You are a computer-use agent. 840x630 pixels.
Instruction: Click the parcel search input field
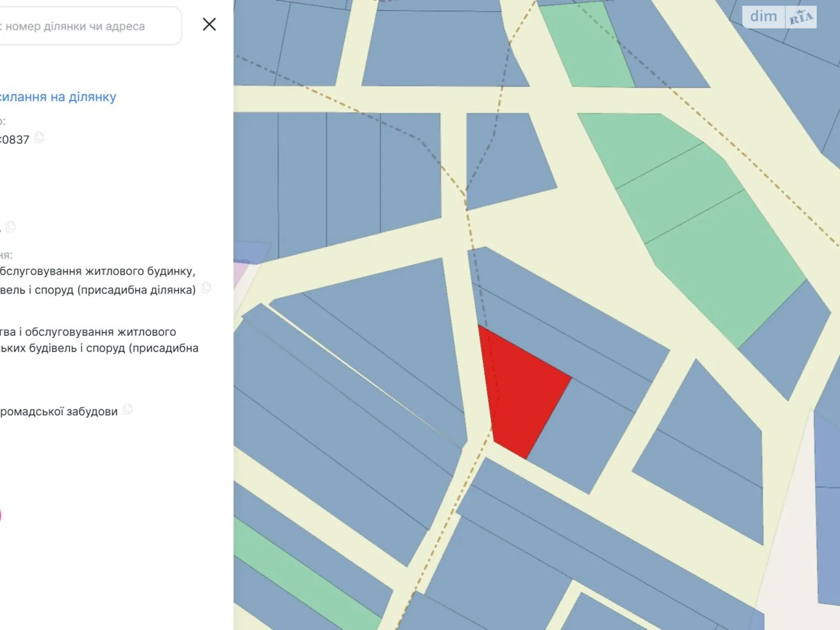point(89,26)
